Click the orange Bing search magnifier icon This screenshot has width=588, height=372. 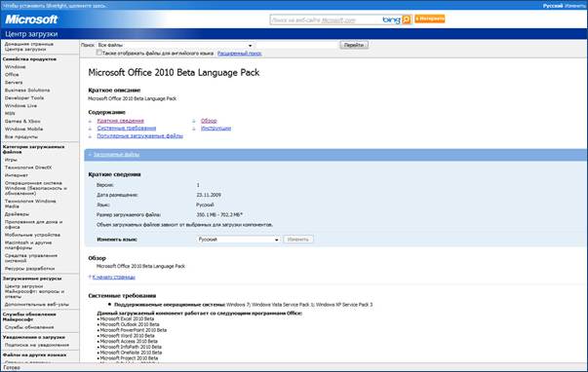(x=406, y=19)
